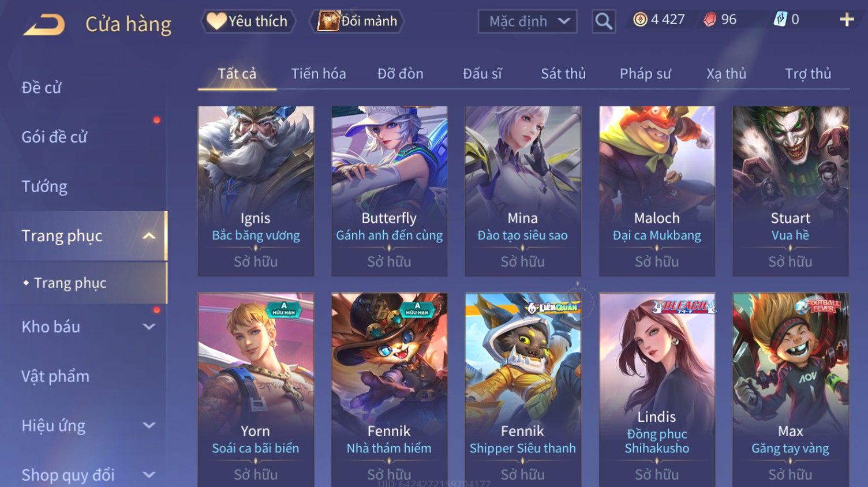Open Lindis Đồng phục Shihakusho skin card
The height and width of the screenshot is (487, 868).
click(657, 390)
